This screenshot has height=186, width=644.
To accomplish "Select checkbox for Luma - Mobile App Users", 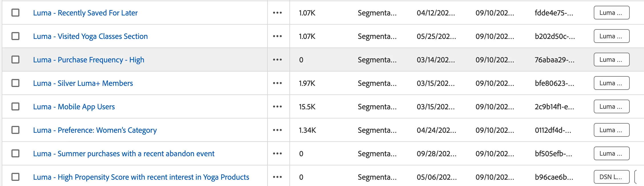I will point(15,106).
